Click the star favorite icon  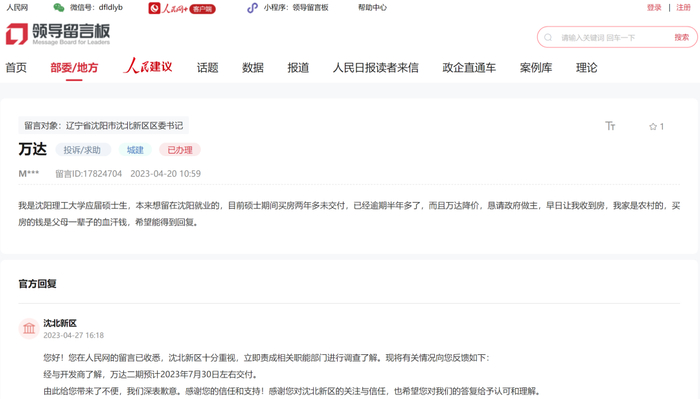point(653,126)
